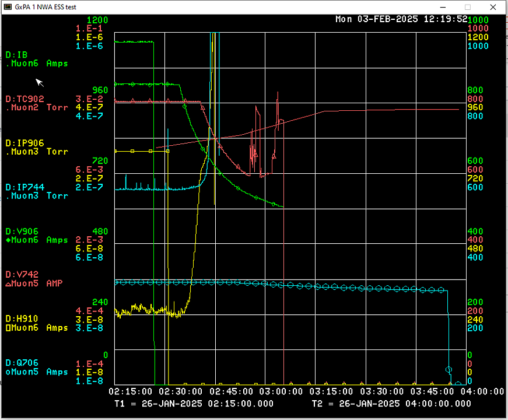Click the yellow 240 right axis value
Screen dimensions: 508x420
coord(475,320)
